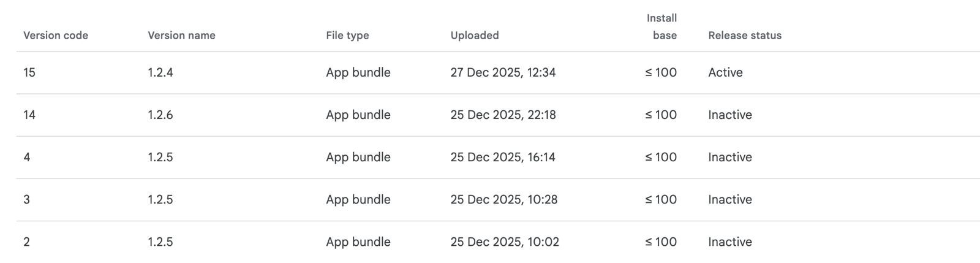Open version name 1.2.6 entry
The image size is (980, 263).
click(160, 115)
